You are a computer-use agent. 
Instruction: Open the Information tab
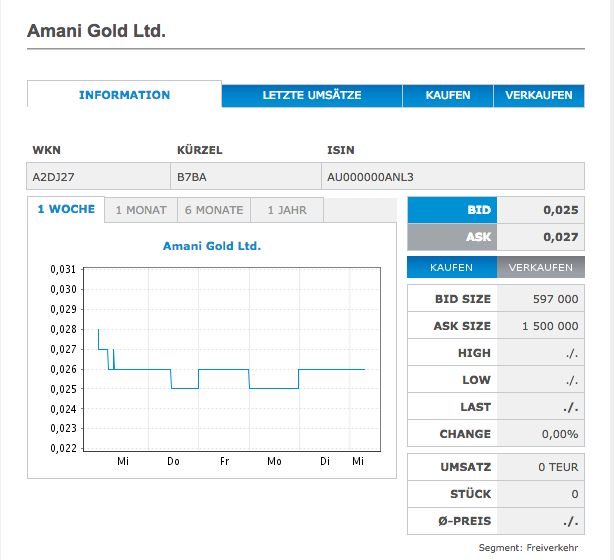pos(124,95)
